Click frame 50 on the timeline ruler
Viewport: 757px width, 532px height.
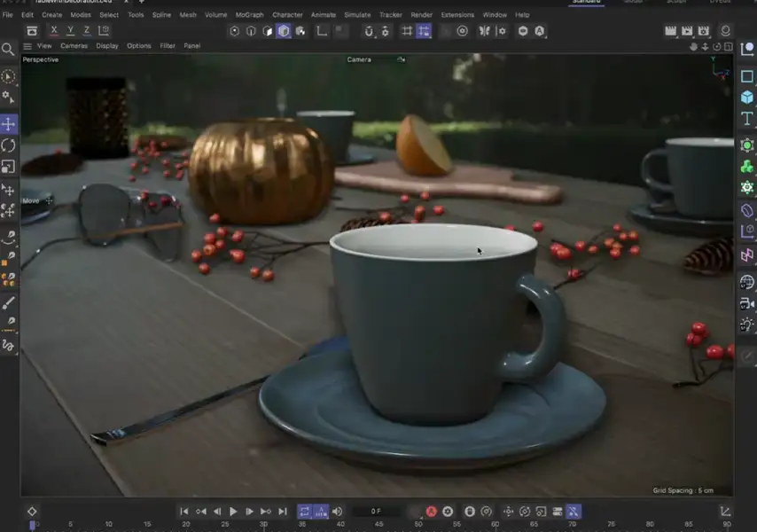pyautogui.click(x=417, y=524)
